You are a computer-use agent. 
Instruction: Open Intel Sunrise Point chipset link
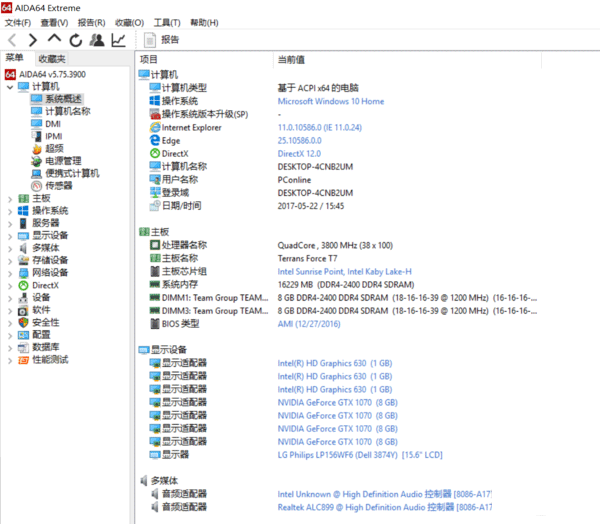[344, 272]
